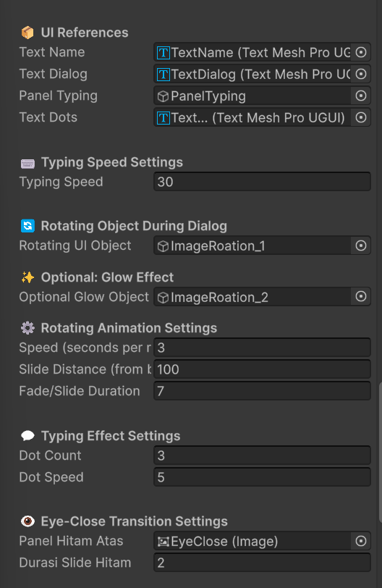The width and height of the screenshot is (382, 588).
Task: Click the inspector vertical scrollbar
Action: coord(380,452)
